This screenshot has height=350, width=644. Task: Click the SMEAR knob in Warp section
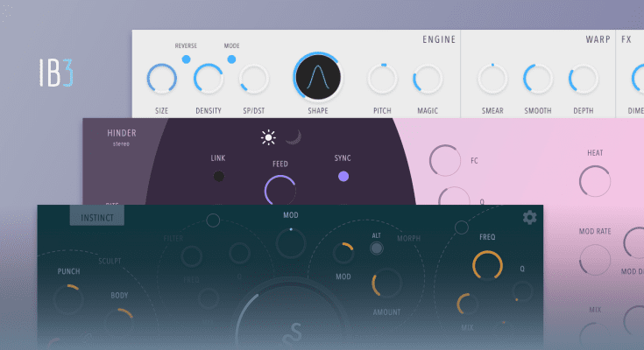pos(492,80)
